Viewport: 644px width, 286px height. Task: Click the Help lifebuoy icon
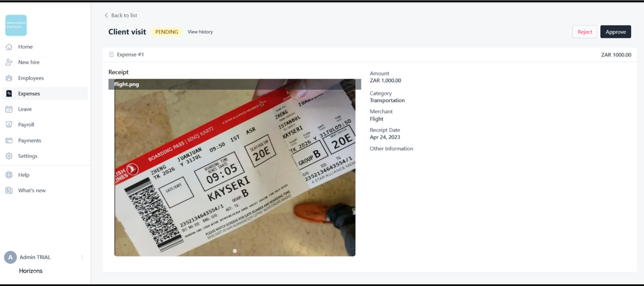point(9,175)
